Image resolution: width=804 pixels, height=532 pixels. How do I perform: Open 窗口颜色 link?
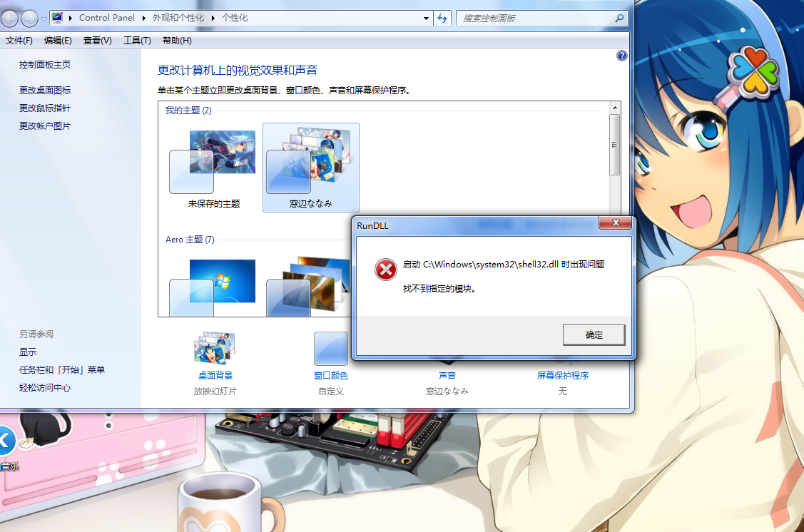331,376
